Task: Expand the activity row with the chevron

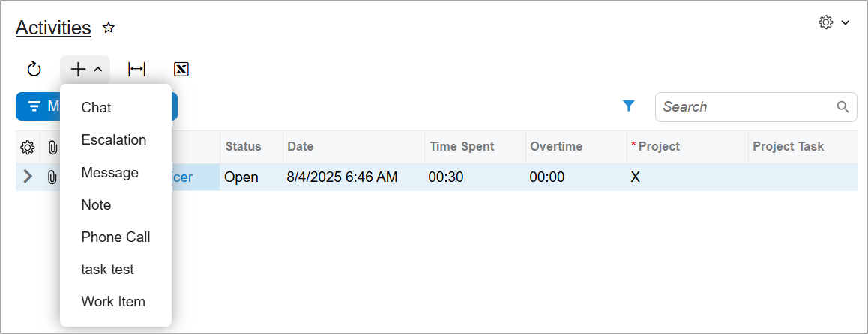Action: click(x=28, y=177)
